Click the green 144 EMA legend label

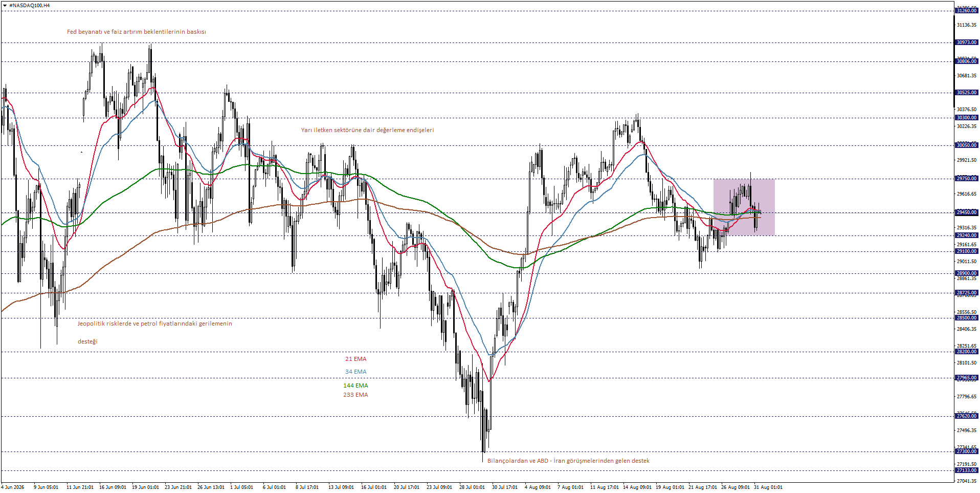pyautogui.click(x=355, y=385)
